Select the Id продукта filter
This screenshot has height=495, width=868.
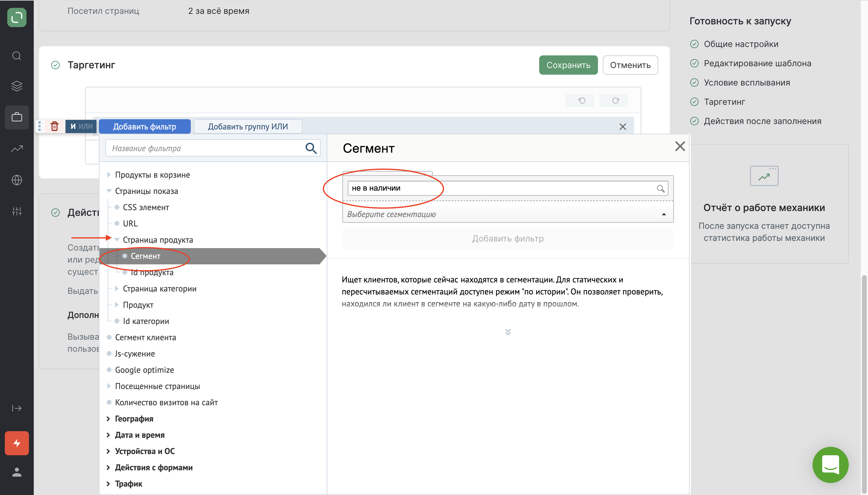[x=152, y=272]
